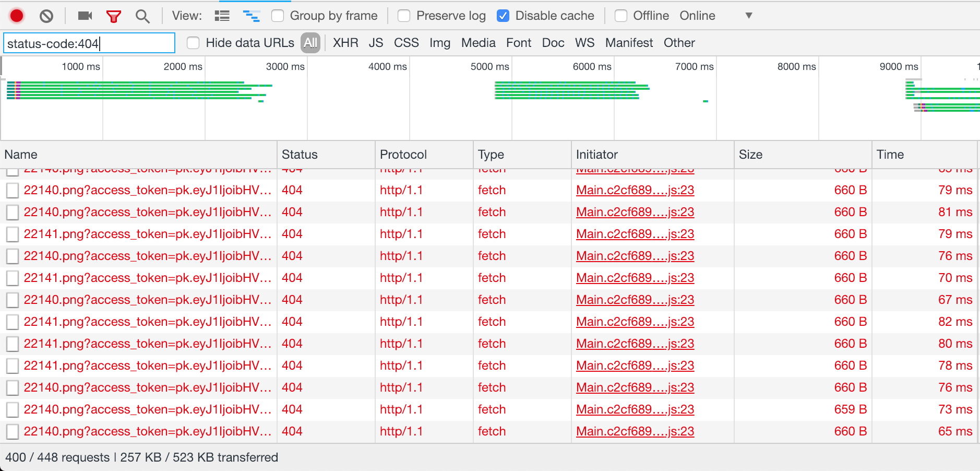The width and height of the screenshot is (980, 471).
Task: Click the All requests filter pill
Action: 310,43
